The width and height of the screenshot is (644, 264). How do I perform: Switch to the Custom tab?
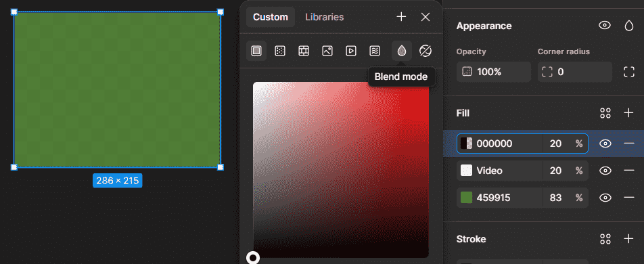[271, 17]
